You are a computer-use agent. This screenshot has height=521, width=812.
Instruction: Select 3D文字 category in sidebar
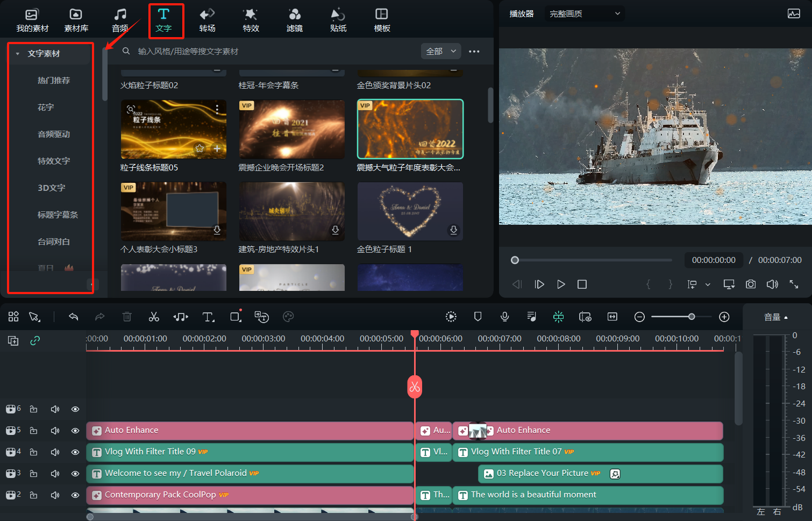(52, 188)
